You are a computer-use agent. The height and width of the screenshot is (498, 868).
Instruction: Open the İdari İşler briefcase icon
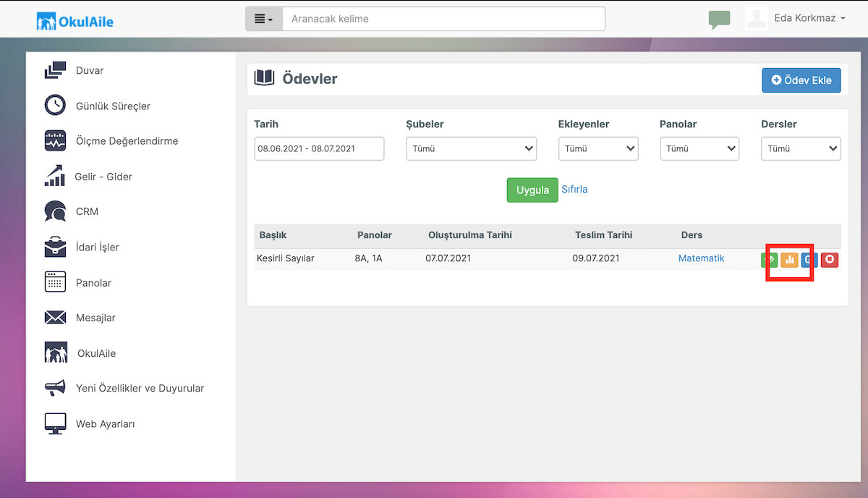point(55,247)
